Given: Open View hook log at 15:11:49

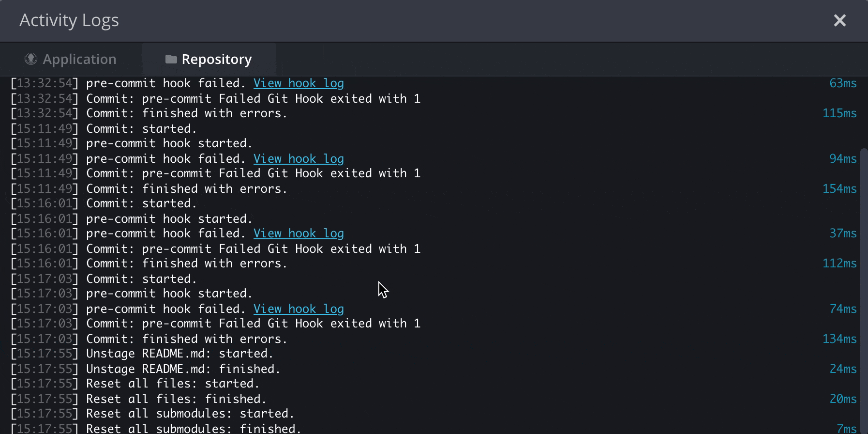Looking at the screenshot, I should 299,159.
